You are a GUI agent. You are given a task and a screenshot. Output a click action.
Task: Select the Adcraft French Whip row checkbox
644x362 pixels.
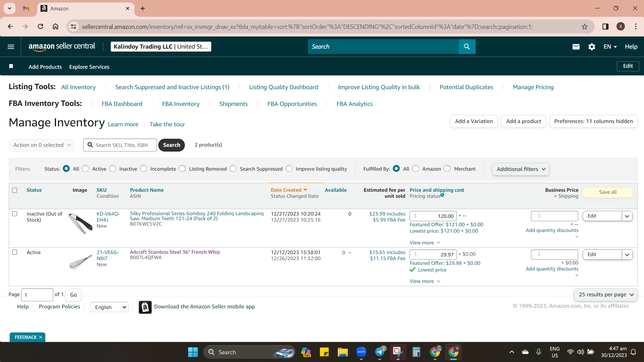[x=15, y=252]
